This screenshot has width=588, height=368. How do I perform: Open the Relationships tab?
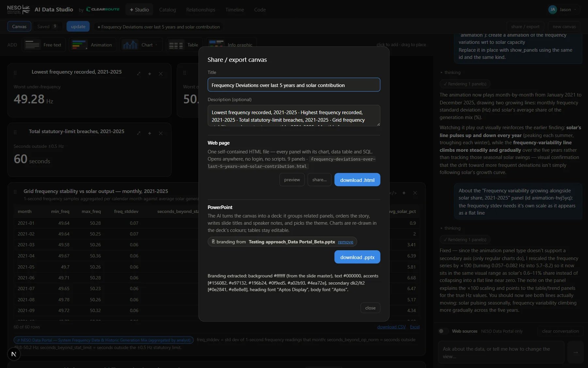coord(201,10)
